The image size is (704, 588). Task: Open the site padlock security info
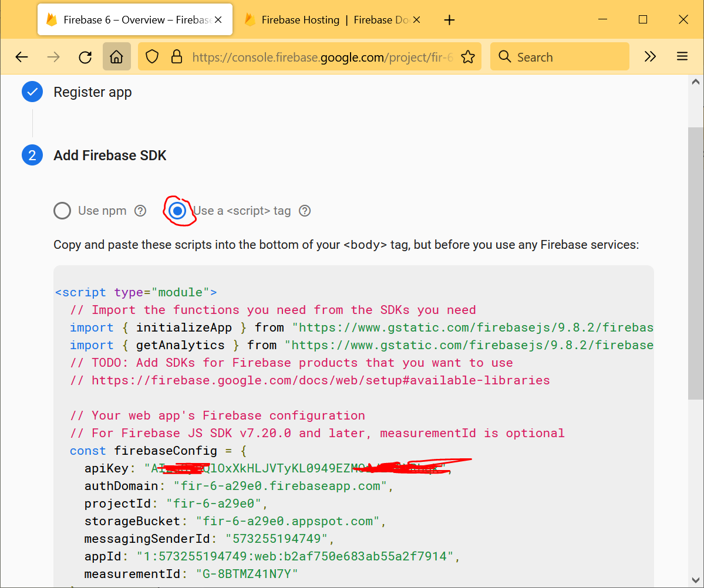(x=176, y=57)
